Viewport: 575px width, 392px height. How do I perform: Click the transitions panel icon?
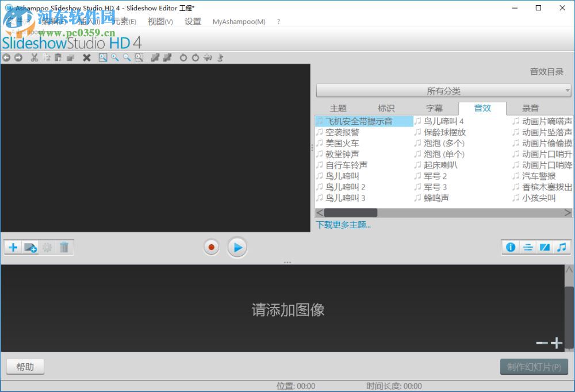(x=545, y=247)
